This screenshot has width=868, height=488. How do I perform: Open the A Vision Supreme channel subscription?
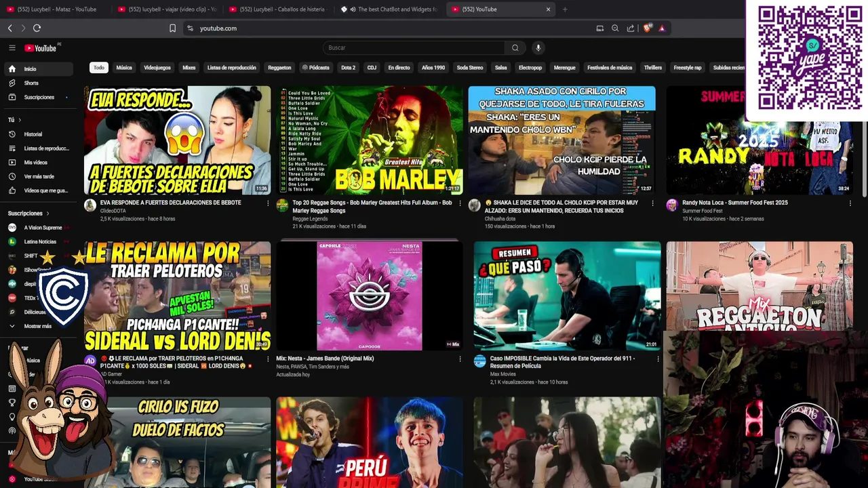click(38, 228)
